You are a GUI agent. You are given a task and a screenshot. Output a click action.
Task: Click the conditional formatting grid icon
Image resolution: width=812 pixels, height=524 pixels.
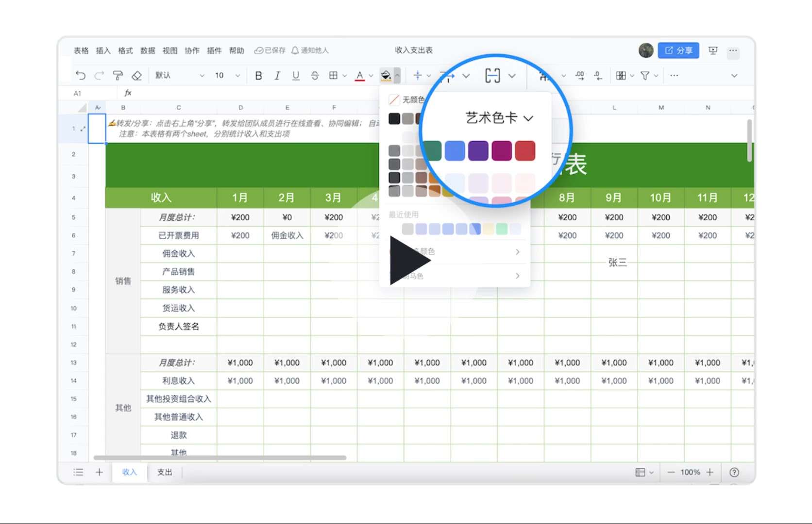pyautogui.click(x=621, y=75)
